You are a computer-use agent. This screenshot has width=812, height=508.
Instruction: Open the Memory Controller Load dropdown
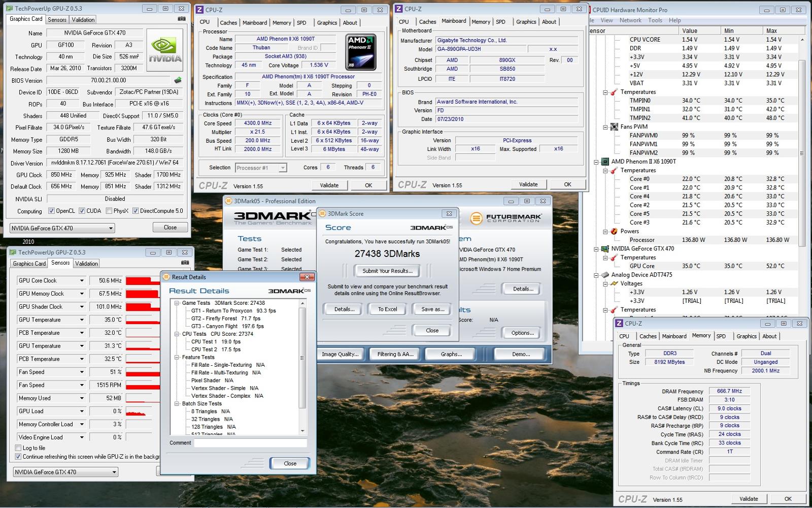(x=81, y=424)
